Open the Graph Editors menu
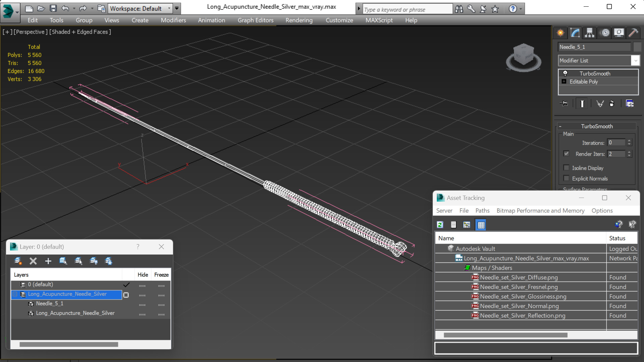Viewport: 644px width, 362px height. pos(255,20)
